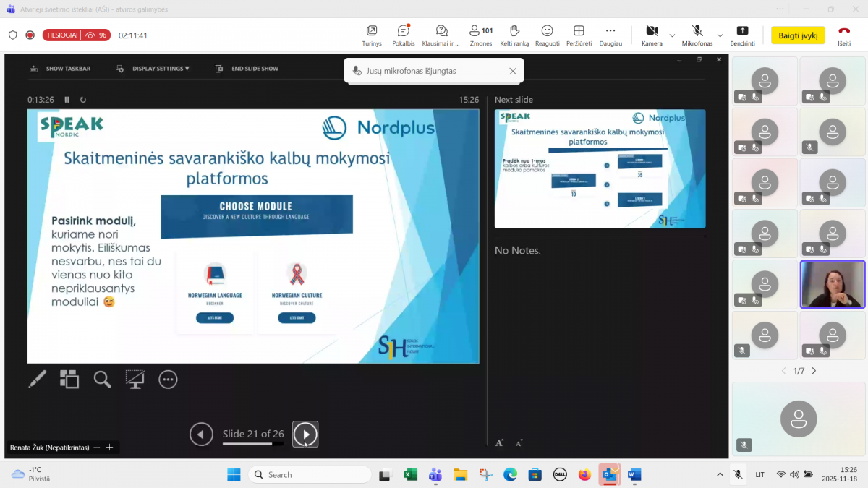Screen dimensions: 868x488
Task: Toggle the Kamera camera on
Action: pos(651,35)
